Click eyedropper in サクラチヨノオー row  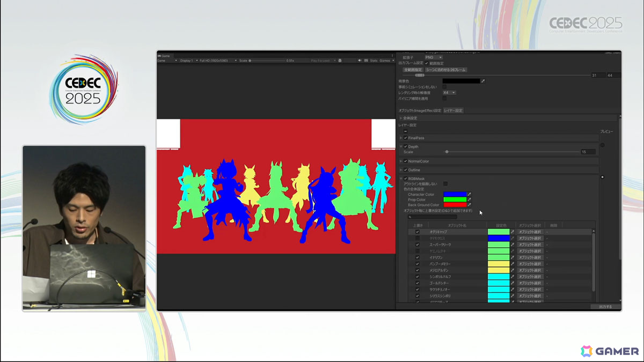[x=513, y=290]
